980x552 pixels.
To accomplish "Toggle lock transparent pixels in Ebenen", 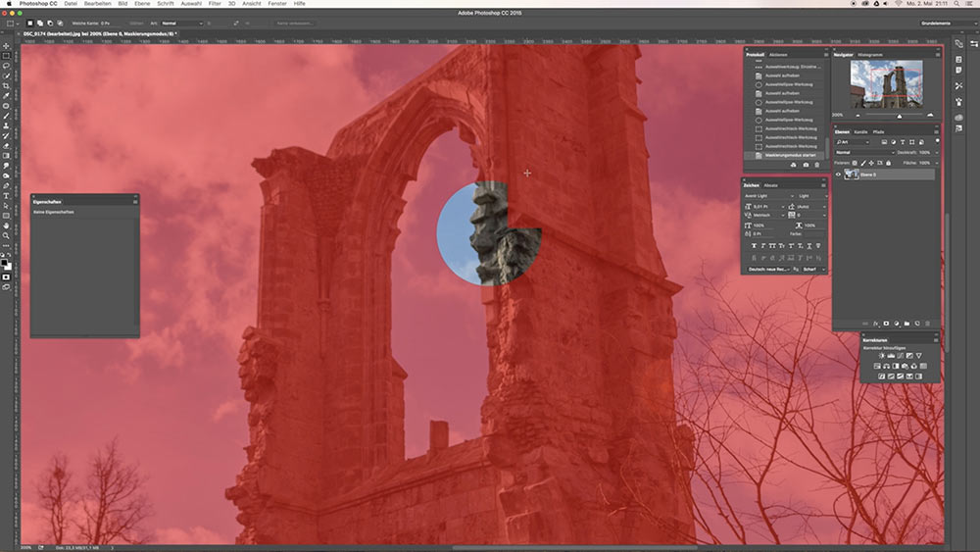I will tap(855, 163).
